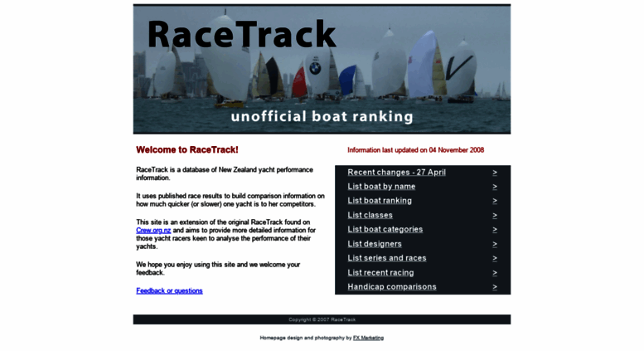Open the List designers link
Image resolution: width=644 pixels, height=351 pixels.
[375, 244]
